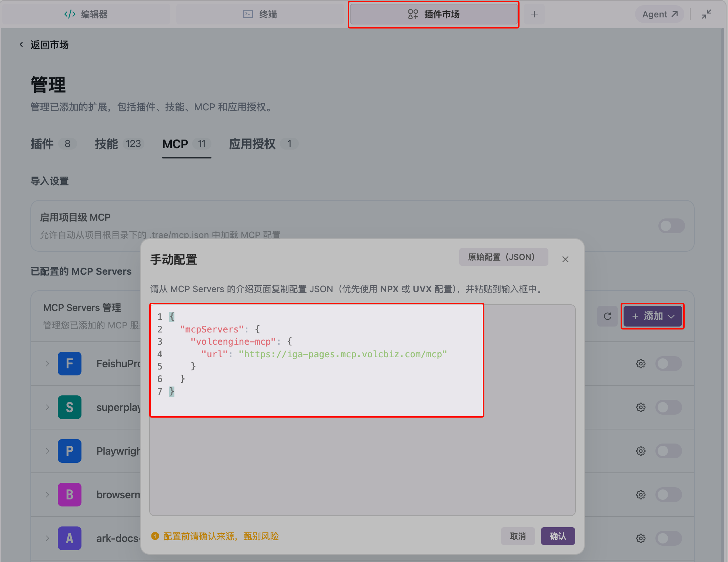Click the magenta B browserm avatar icon

click(70, 495)
